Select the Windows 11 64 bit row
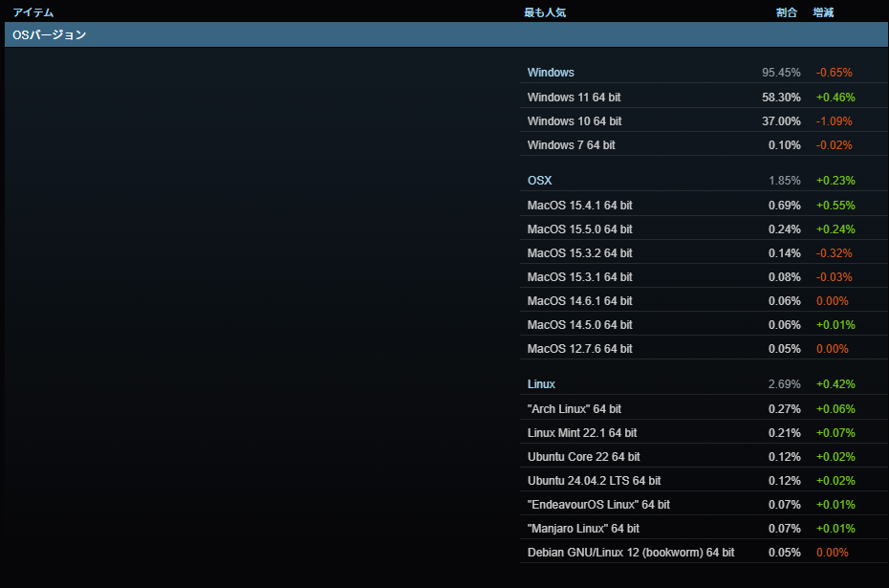Image resolution: width=889 pixels, height=588 pixels. pos(704,97)
